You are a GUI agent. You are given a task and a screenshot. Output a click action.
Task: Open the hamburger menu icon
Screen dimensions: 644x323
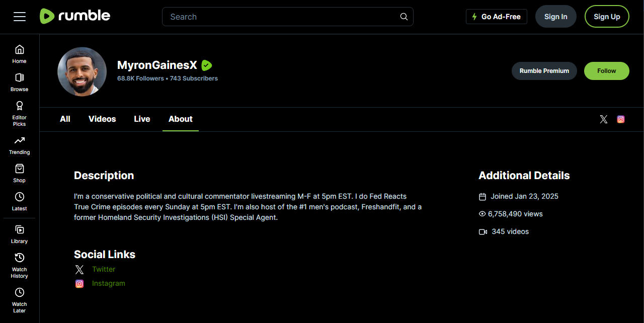20,17
